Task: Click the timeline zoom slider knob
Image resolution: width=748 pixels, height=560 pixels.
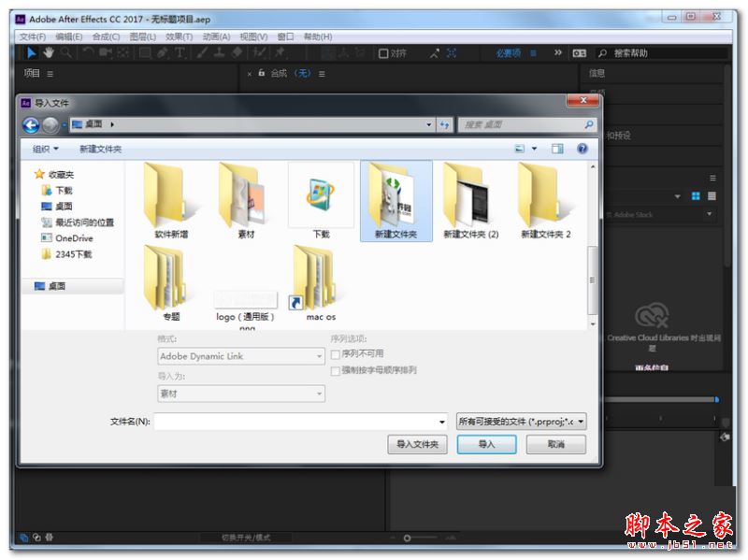Action: pos(407,538)
